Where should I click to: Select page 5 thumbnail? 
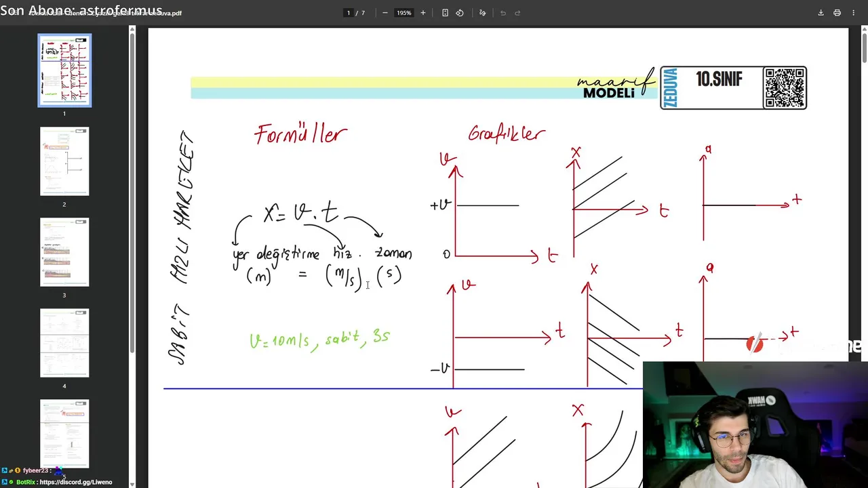(64, 434)
